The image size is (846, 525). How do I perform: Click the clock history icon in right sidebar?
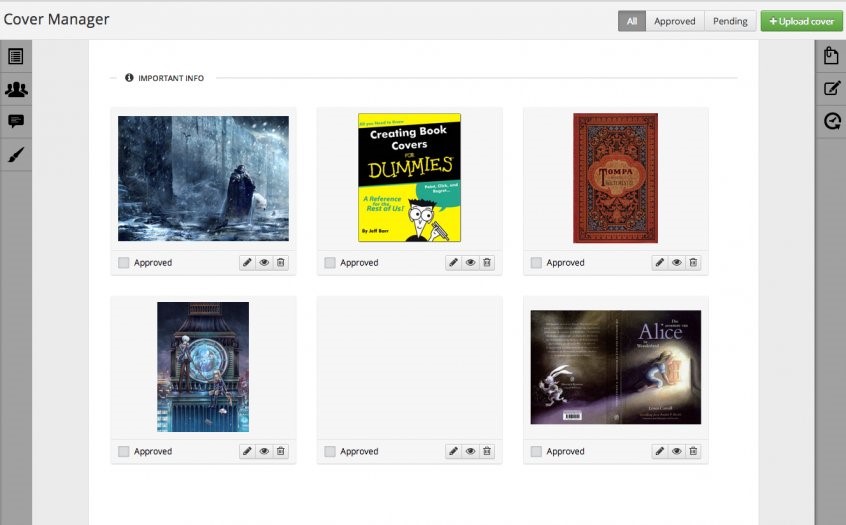(831, 121)
